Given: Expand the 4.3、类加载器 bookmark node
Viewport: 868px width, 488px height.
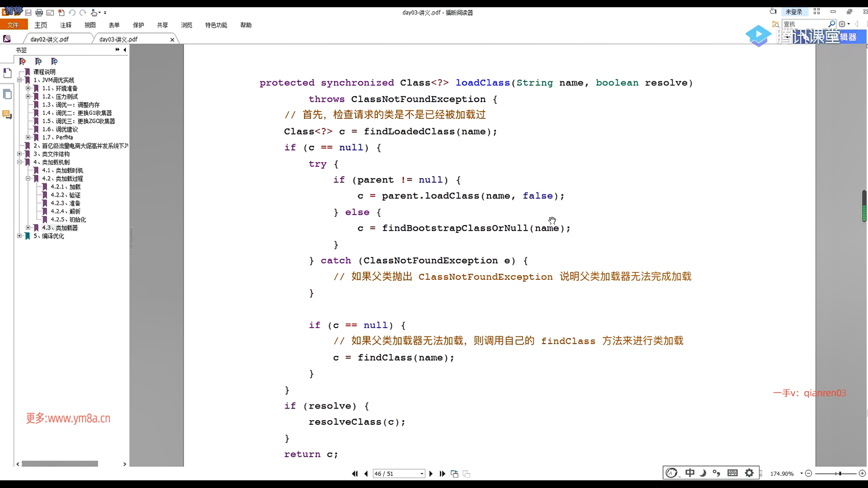Looking at the screenshot, I should point(28,228).
